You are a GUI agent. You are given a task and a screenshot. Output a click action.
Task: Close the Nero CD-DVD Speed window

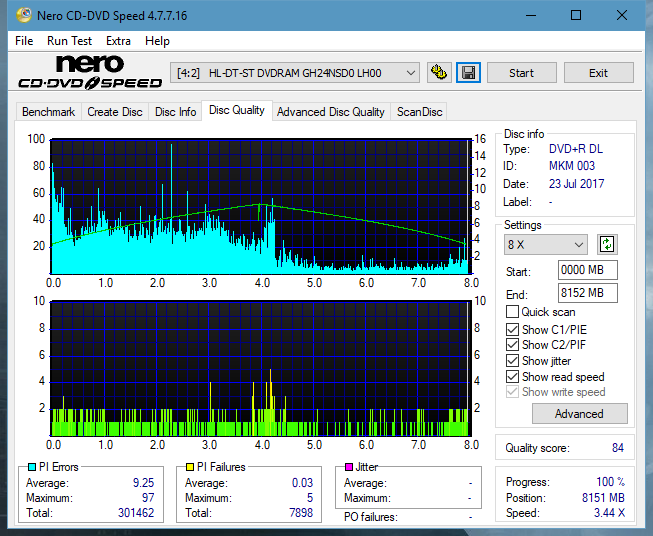622,15
